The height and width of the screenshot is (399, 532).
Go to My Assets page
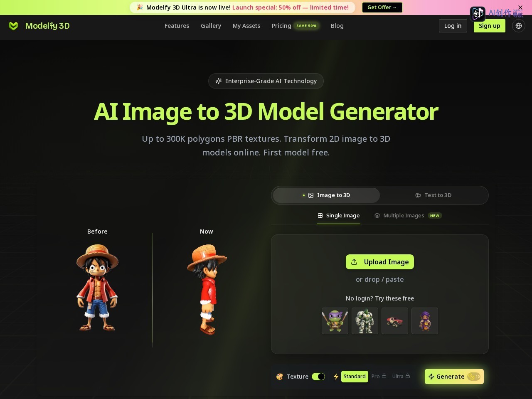(x=246, y=26)
